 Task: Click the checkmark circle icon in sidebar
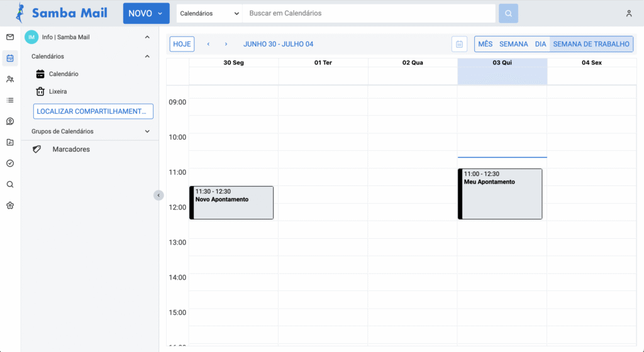[10, 163]
